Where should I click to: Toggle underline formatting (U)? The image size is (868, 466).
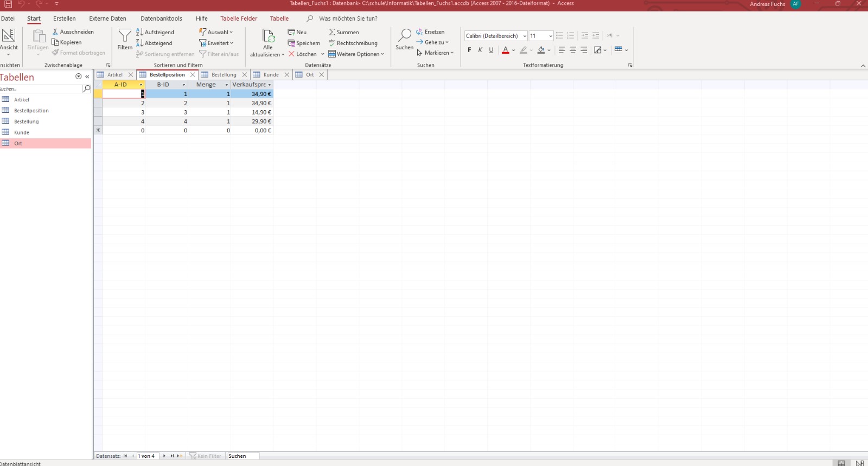click(491, 50)
